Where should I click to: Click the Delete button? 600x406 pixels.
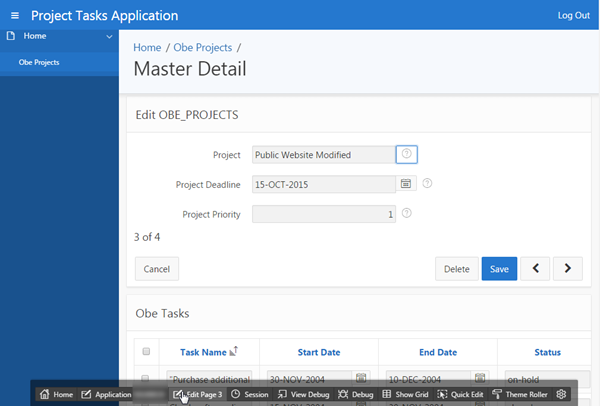(456, 268)
